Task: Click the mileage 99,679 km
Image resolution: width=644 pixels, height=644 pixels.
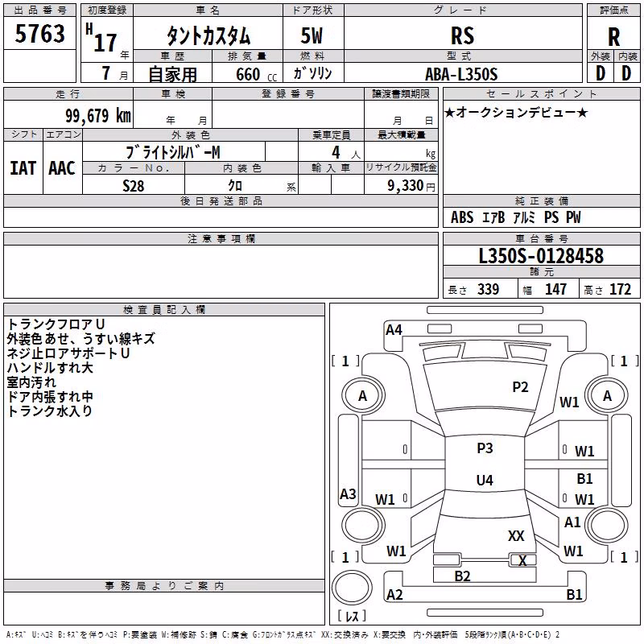Action: [98, 115]
